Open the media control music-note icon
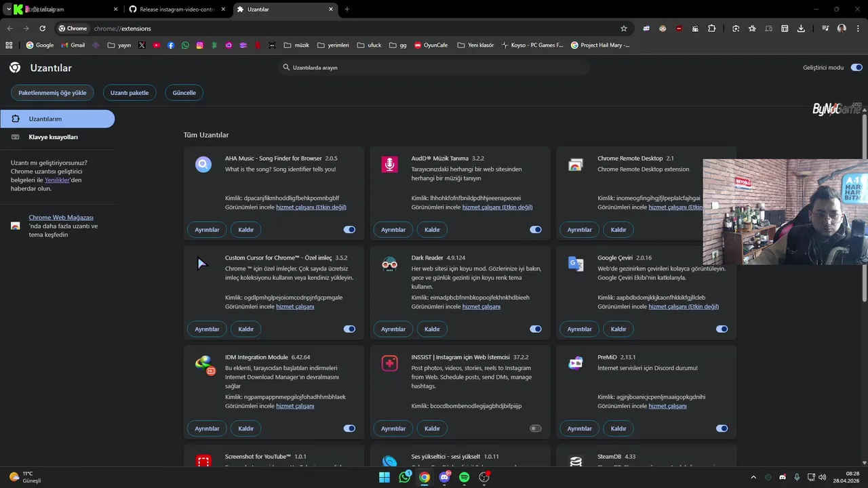This screenshot has width=868, height=488. click(x=825, y=28)
